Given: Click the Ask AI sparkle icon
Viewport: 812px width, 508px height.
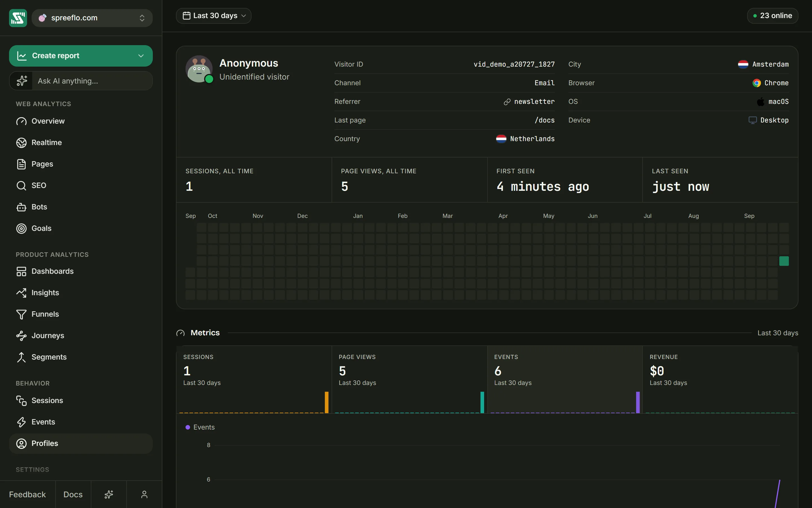Looking at the screenshot, I should 21,81.
